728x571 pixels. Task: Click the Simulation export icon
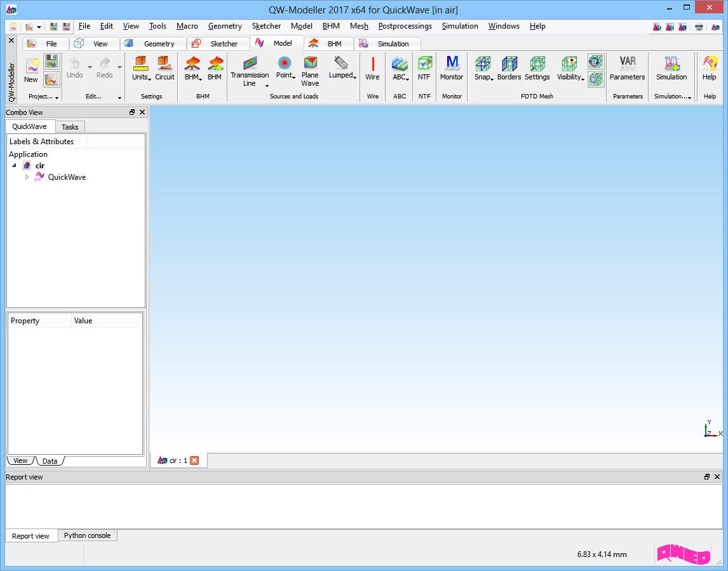pos(671,68)
